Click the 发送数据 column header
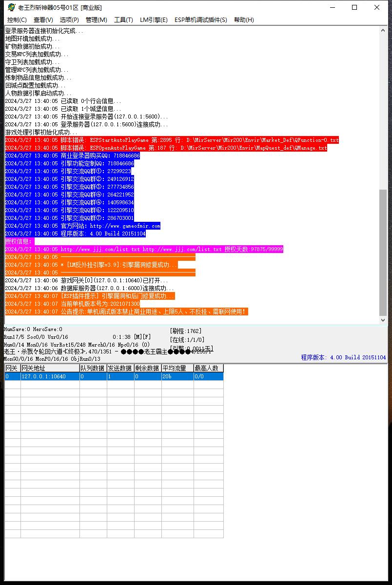The width and height of the screenshot is (392, 585). pyautogui.click(x=120, y=368)
